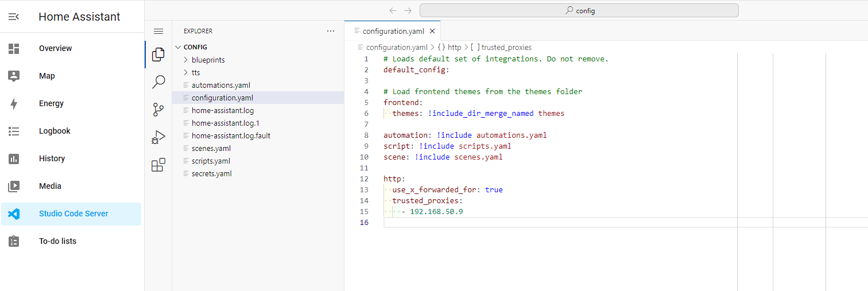Image resolution: width=868 pixels, height=291 pixels.
Task: Open secrets.yaml file
Action: [211, 173]
